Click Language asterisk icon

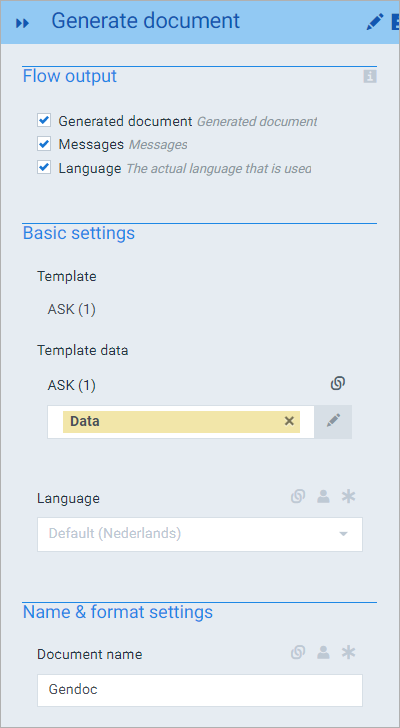[348, 497]
